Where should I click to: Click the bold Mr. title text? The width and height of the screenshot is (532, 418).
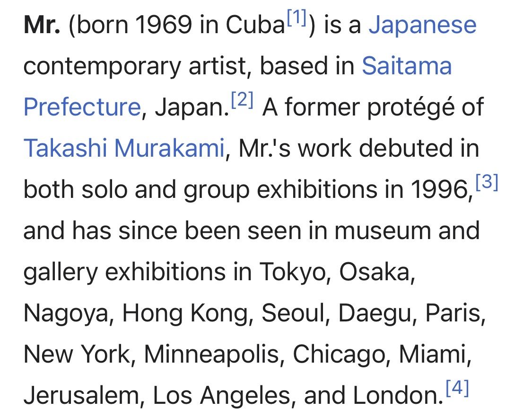[42, 25]
